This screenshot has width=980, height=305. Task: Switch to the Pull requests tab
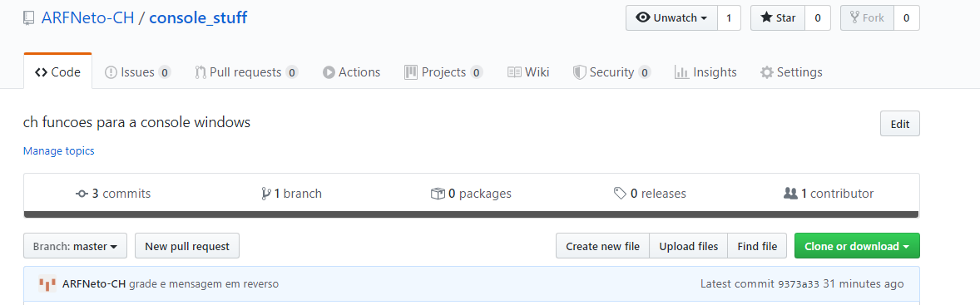[x=246, y=72]
